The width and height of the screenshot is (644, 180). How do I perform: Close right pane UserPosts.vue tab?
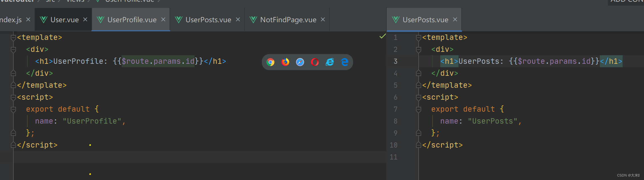pos(455,19)
